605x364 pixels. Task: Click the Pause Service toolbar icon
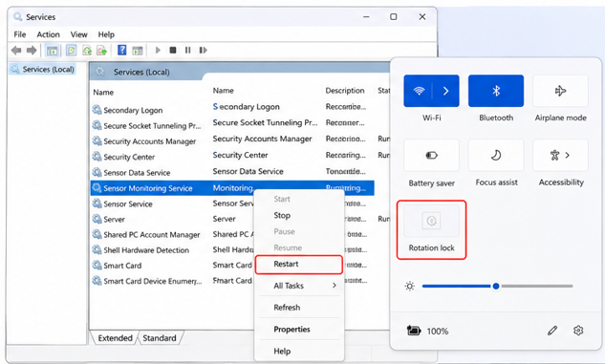[188, 50]
